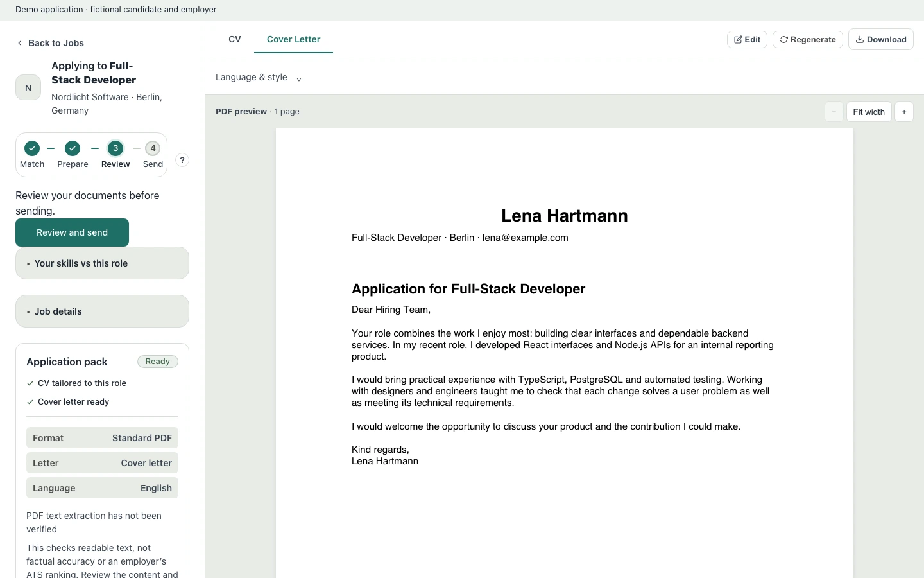Click the Dear Hiring Team greeting
Viewport: 924px width, 578px height.
(x=391, y=310)
